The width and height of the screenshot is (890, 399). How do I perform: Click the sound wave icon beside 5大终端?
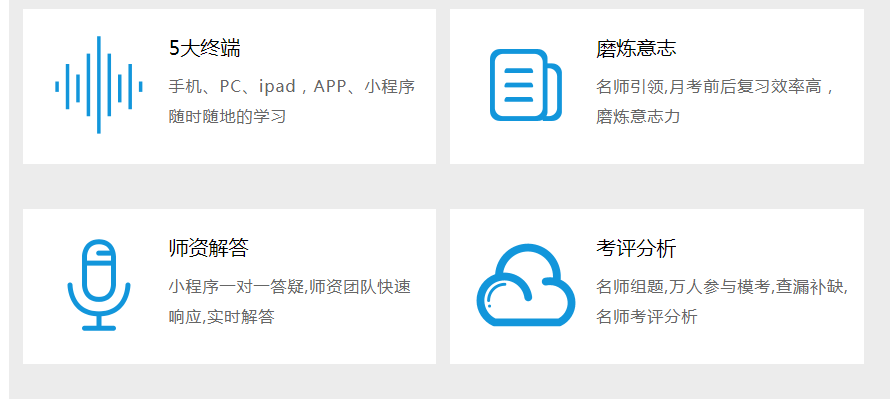coord(99,85)
